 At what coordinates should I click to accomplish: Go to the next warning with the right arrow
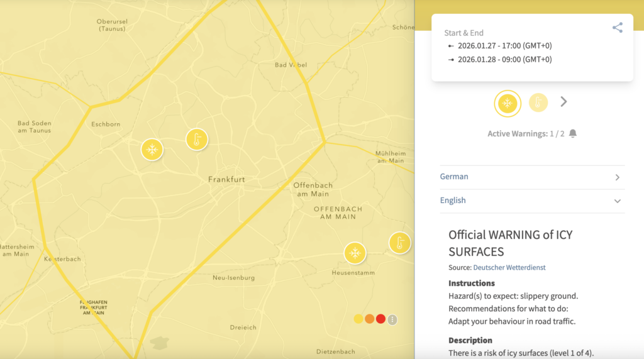point(563,102)
